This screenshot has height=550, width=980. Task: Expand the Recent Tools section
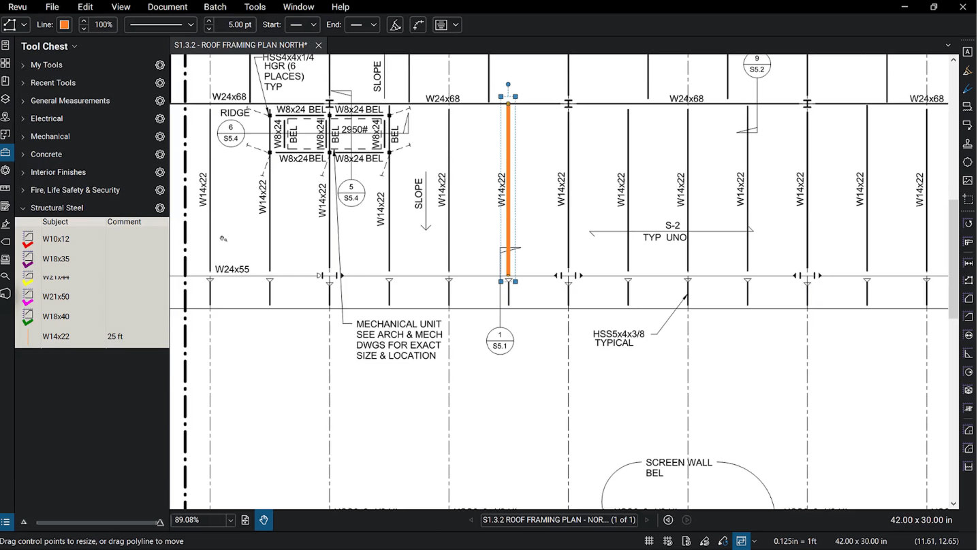[22, 83]
